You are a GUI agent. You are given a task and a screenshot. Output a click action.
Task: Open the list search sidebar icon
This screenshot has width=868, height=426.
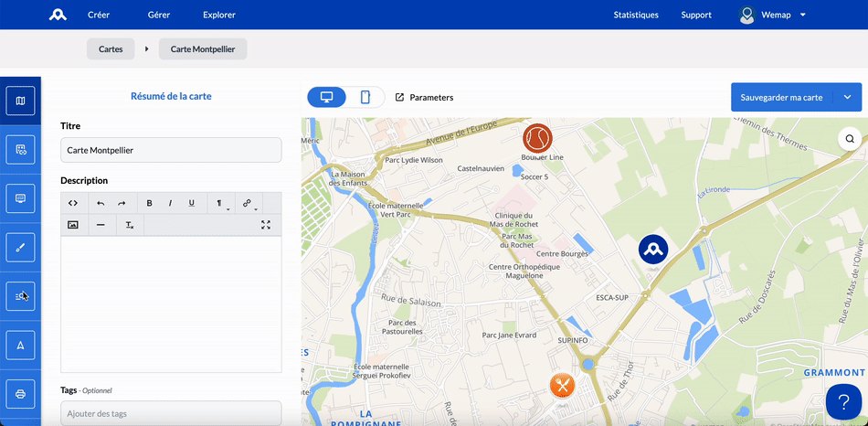point(20,296)
